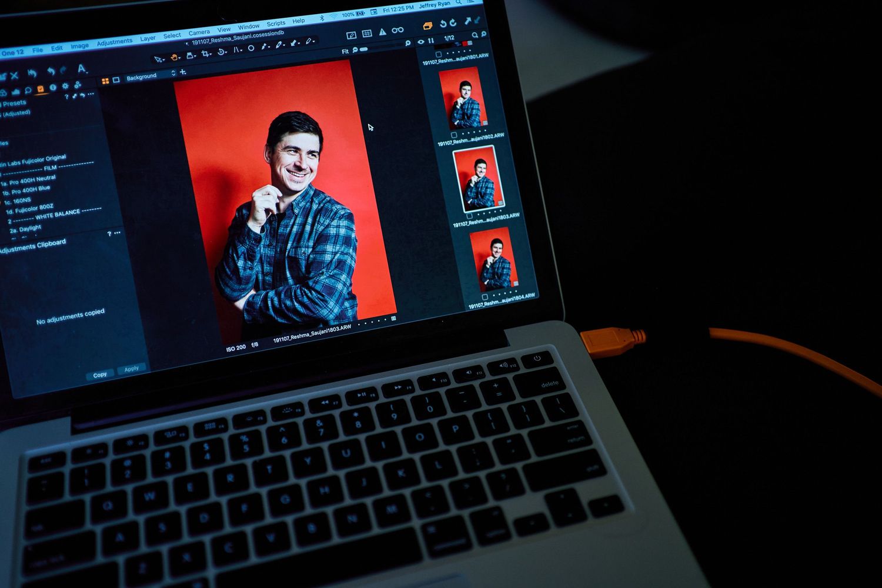Select thumbnail 191107_Reshm...aujani1803.ARW
The image size is (882, 588).
[479, 178]
